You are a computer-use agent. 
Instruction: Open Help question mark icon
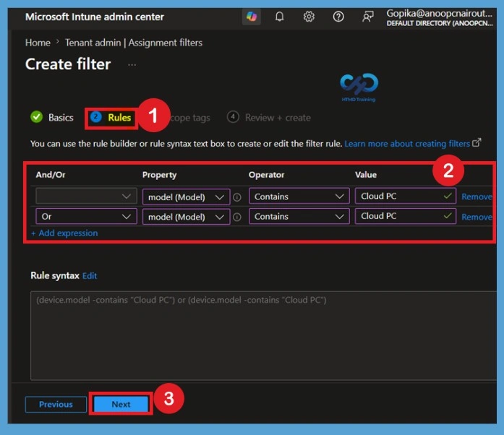click(338, 17)
